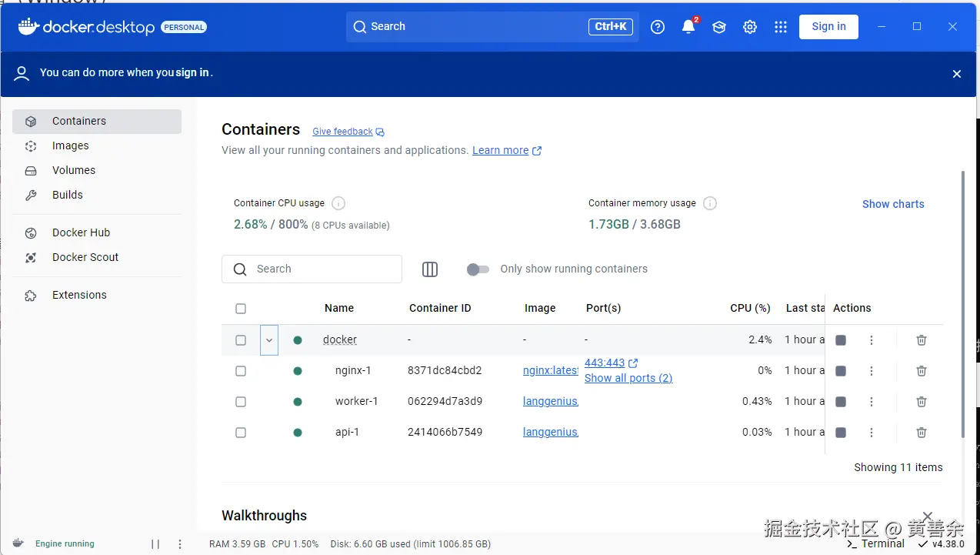
Task: Click info icon next to Container CPU usage
Action: 338,203
